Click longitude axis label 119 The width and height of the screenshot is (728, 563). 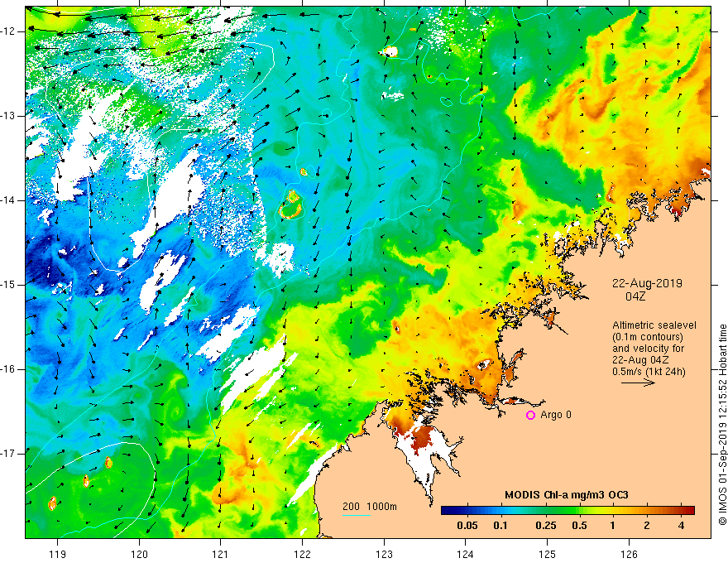point(58,554)
